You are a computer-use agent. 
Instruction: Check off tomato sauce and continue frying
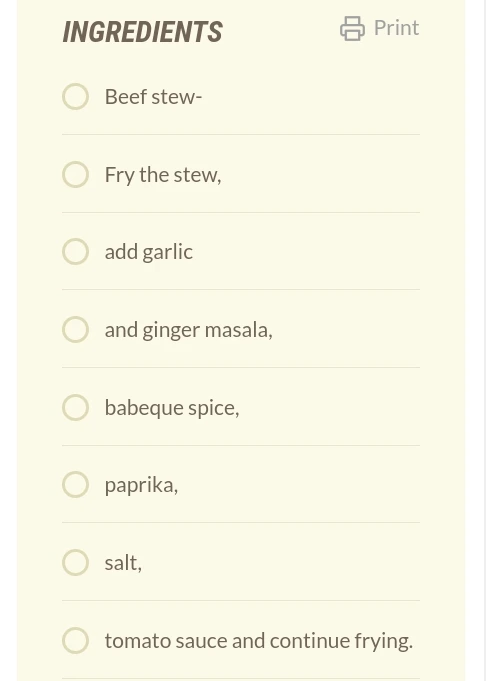[x=76, y=640]
